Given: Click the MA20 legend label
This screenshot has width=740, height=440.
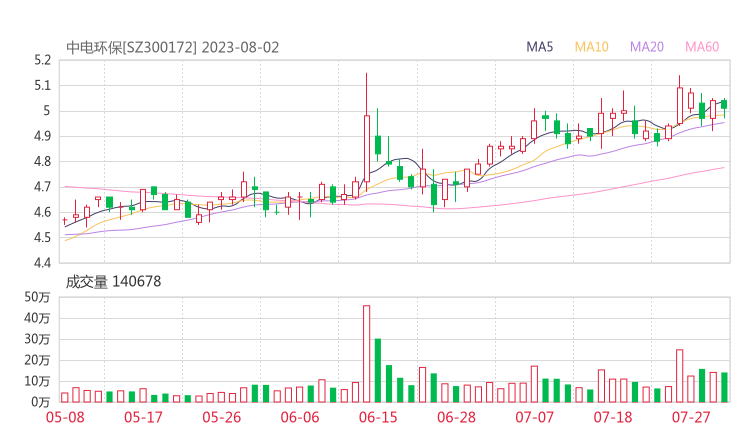Looking at the screenshot, I should click(x=647, y=47).
